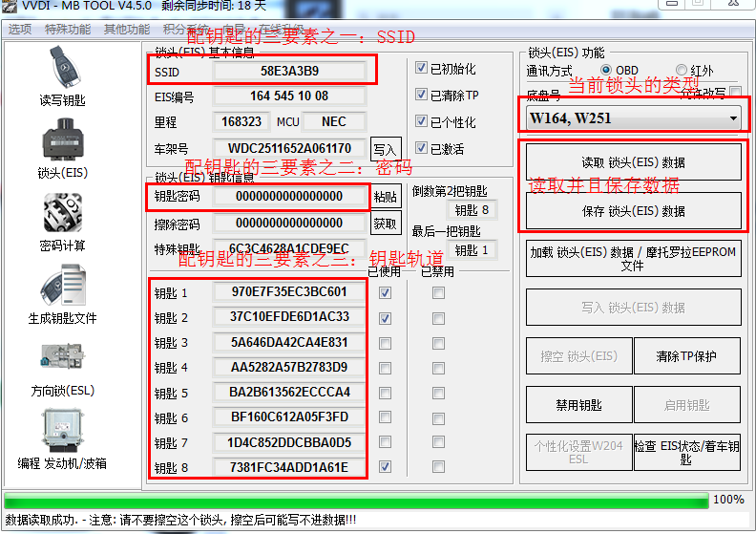Viewport: 756px width, 534px height.
Task: Check the 已禁用 box for 钥匙 1
Action: point(438,293)
